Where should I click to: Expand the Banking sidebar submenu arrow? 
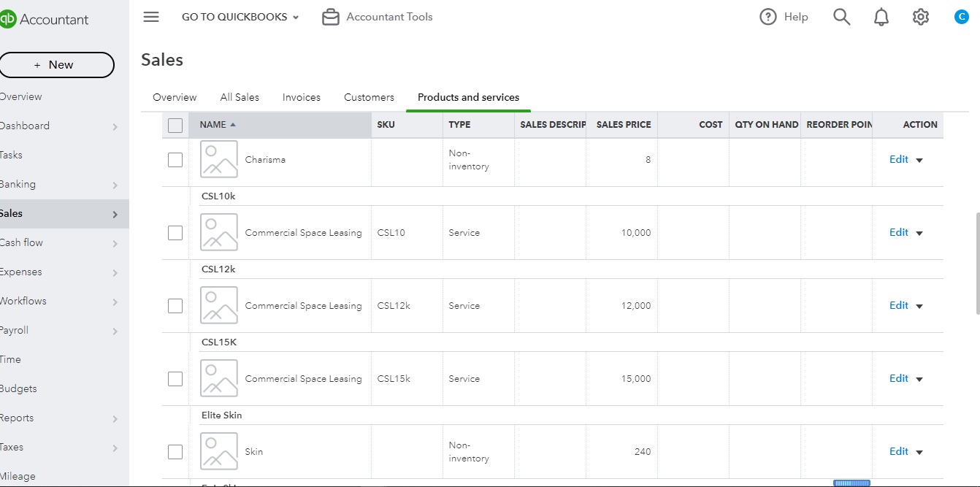point(115,185)
